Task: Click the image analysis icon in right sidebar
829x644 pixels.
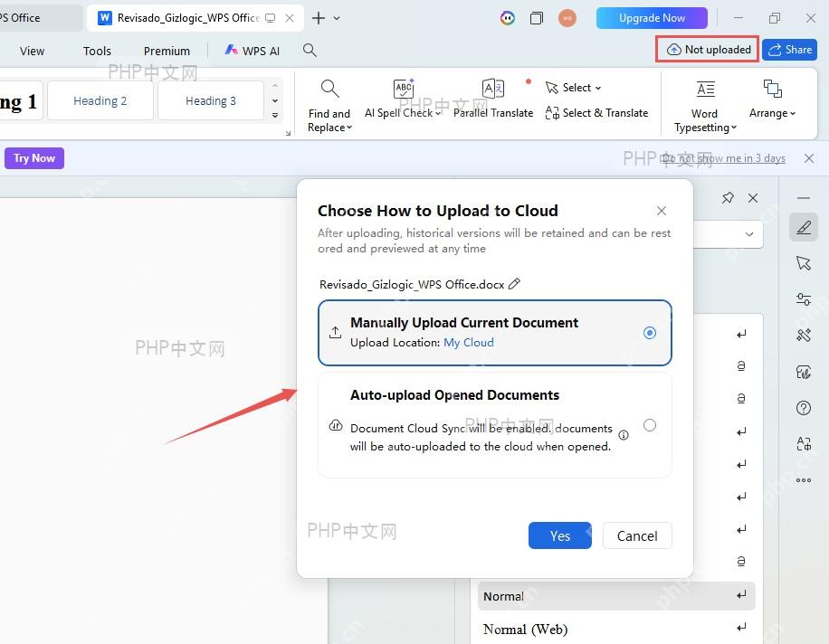Action: 804,372
